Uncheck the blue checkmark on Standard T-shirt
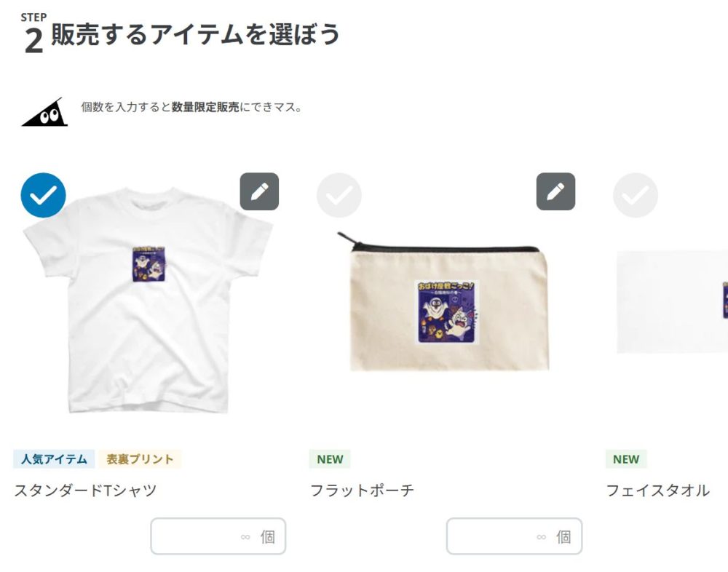This screenshot has width=728, height=572. pyautogui.click(x=43, y=195)
